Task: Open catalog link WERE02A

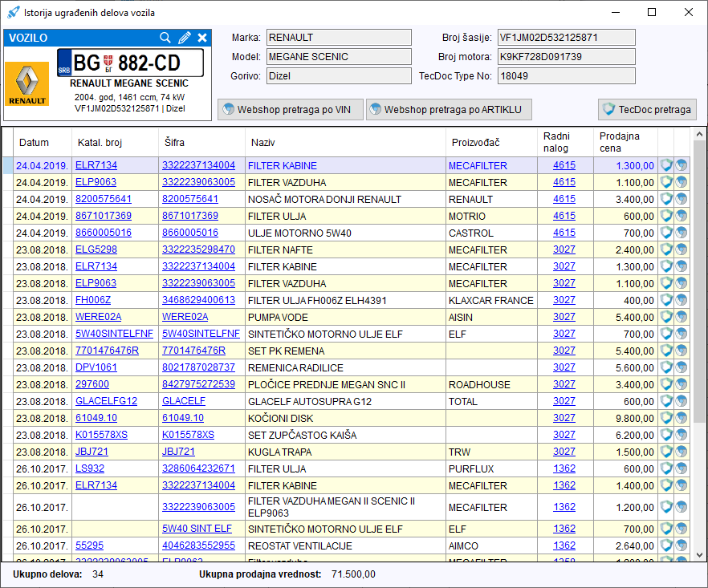Action: (99, 317)
